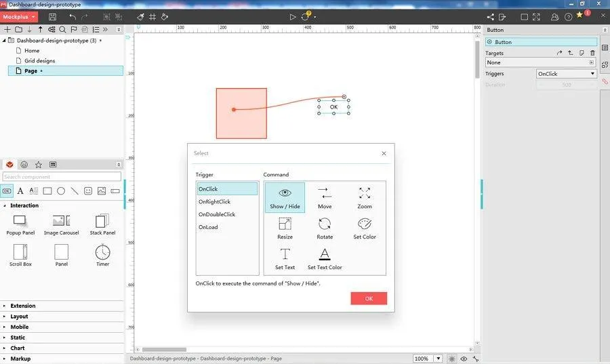
Task: Toggle the grid icon in toolbar
Action: [152, 17]
